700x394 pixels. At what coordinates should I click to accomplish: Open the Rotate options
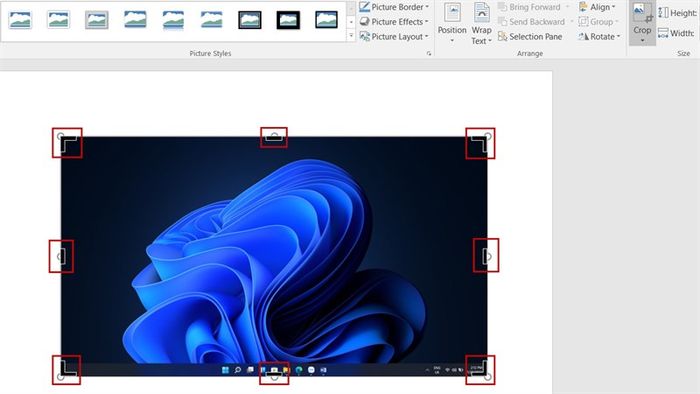click(599, 37)
